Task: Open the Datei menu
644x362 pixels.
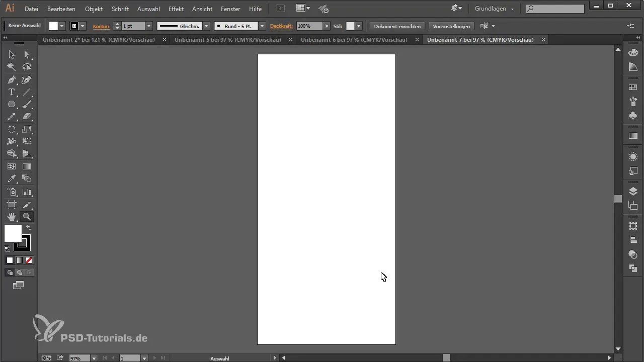Action: pyautogui.click(x=31, y=9)
